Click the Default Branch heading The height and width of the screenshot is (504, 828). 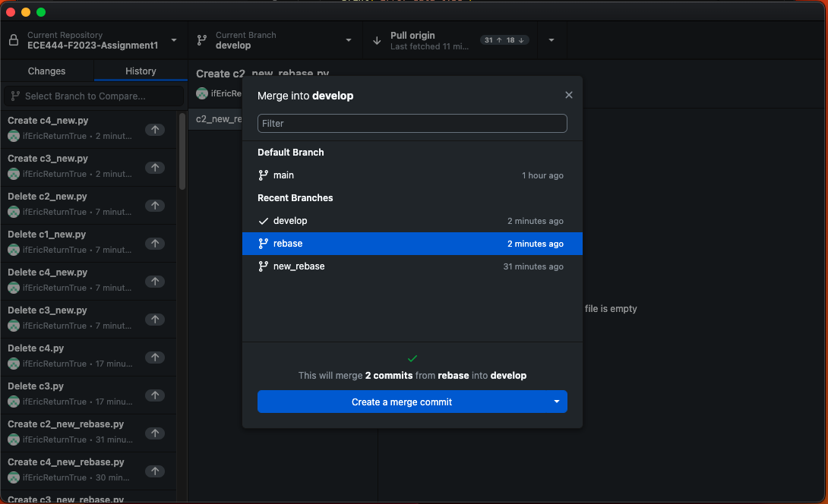click(x=291, y=153)
